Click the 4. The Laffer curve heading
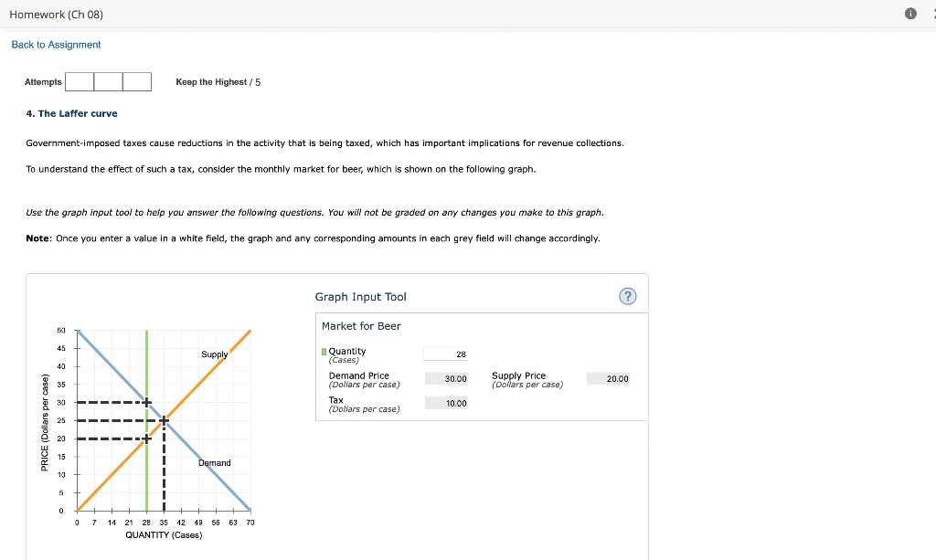 (x=71, y=113)
